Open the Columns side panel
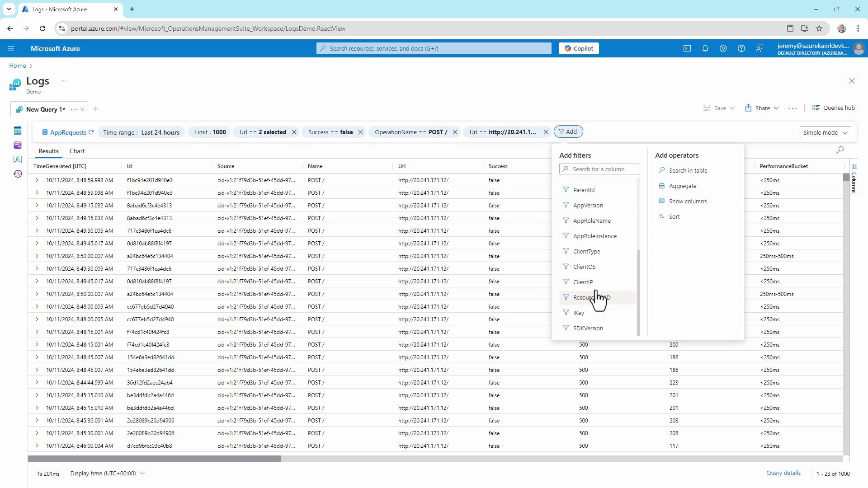The height and width of the screenshot is (488, 868). pos(854,178)
